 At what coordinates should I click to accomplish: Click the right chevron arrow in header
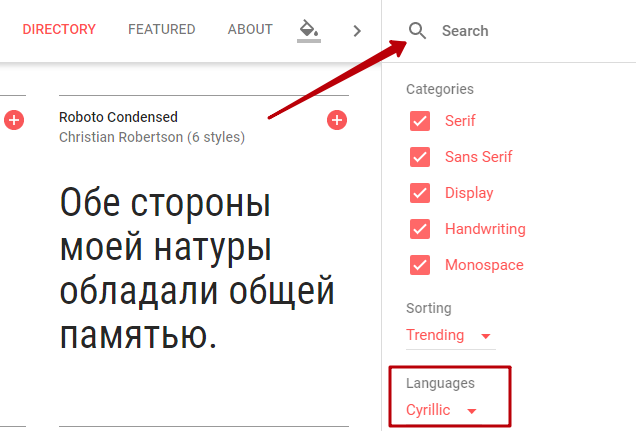pos(357,31)
